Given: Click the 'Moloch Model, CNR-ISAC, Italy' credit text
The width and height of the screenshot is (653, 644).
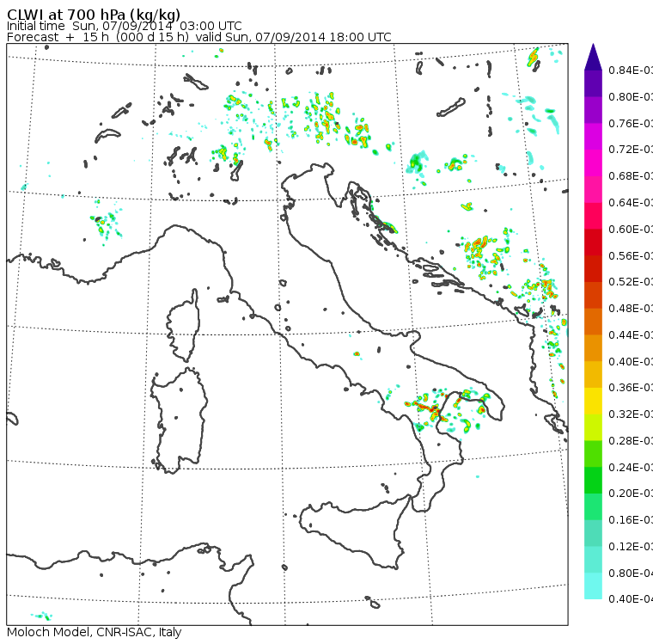Looking at the screenshot, I should [95, 632].
